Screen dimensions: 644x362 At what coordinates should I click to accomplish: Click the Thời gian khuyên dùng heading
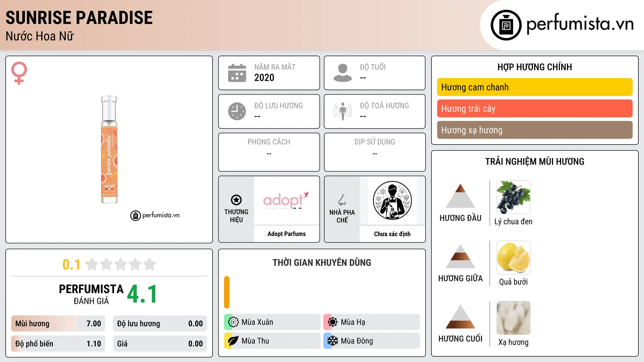(322, 263)
